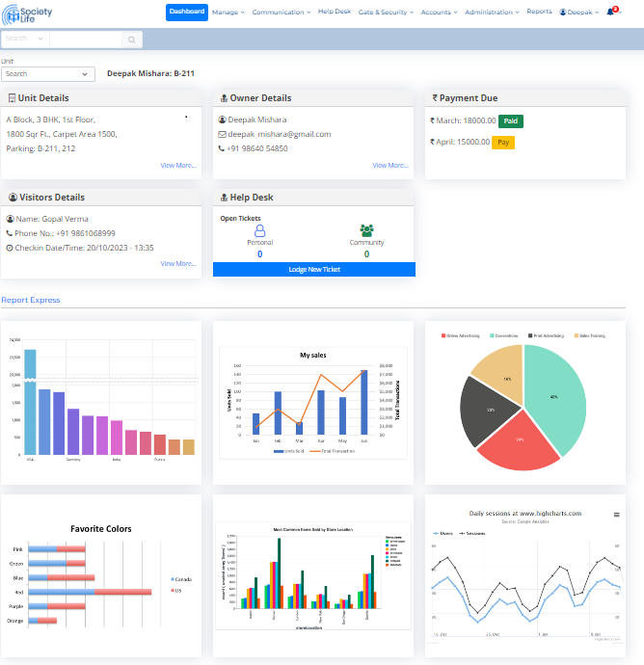The image size is (644, 665).
Task: Select the Personal tickets user icon
Action: [x=259, y=230]
